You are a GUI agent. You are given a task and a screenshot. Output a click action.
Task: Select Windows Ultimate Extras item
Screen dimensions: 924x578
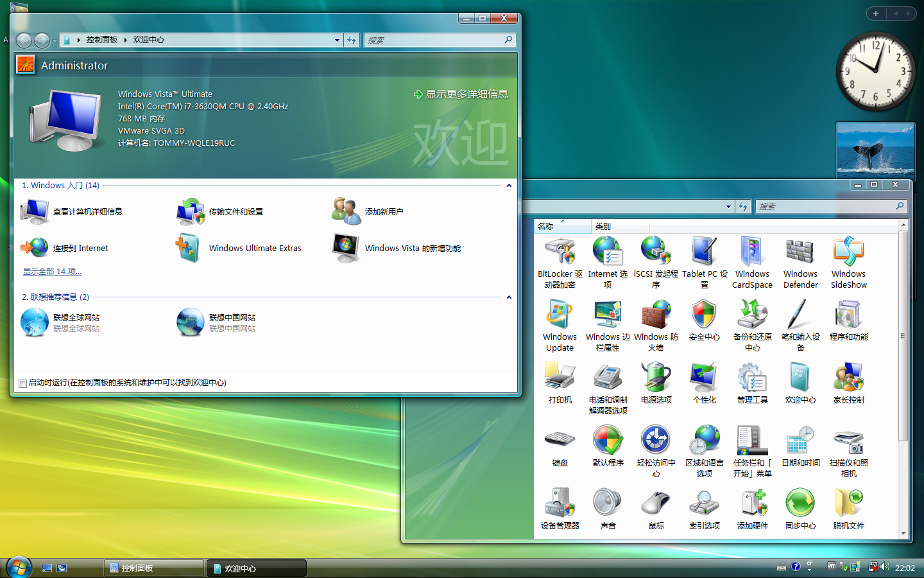(x=239, y=248)
